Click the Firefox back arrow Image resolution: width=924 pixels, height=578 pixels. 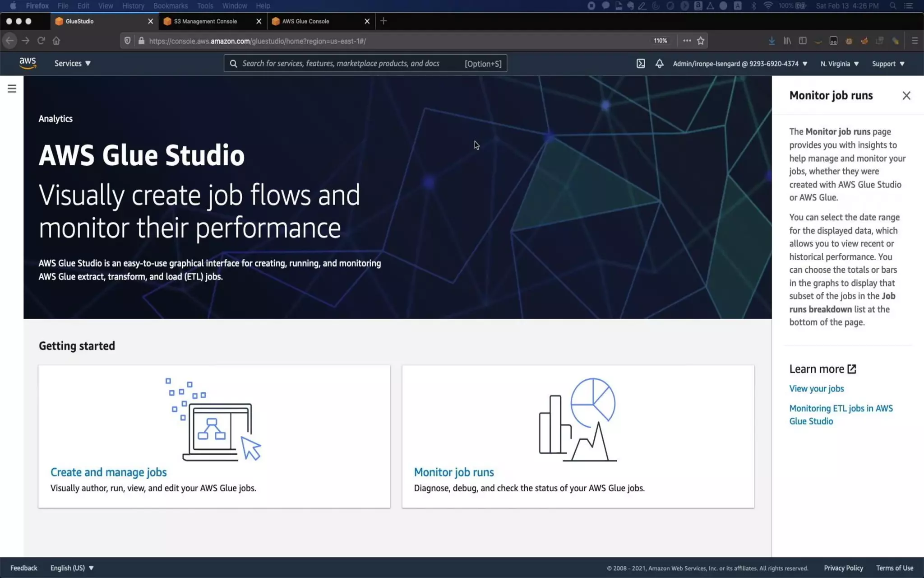click(x=10, y=41)
